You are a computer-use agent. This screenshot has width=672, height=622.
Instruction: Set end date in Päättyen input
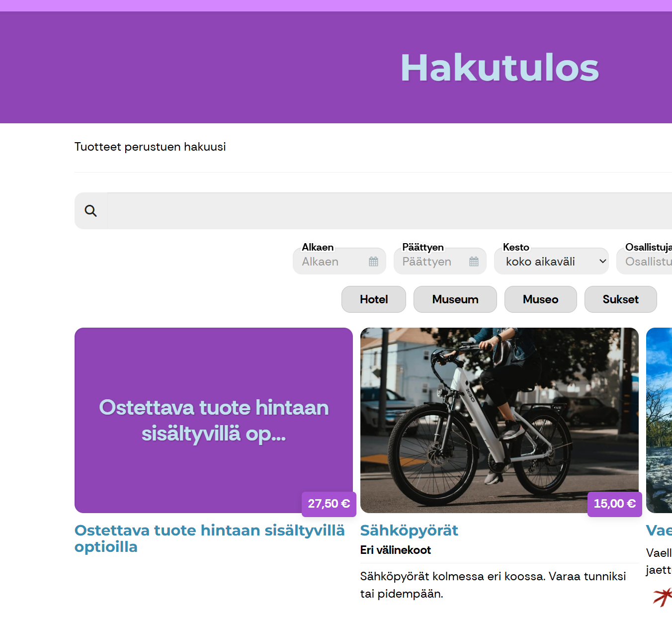tap(440, 261)
